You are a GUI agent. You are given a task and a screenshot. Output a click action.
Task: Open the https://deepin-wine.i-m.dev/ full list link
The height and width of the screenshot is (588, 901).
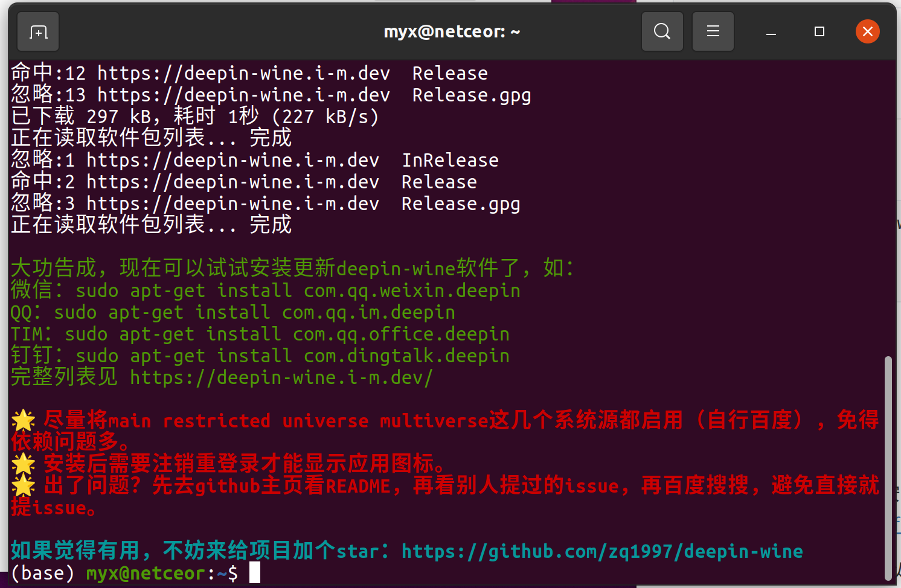280,377
